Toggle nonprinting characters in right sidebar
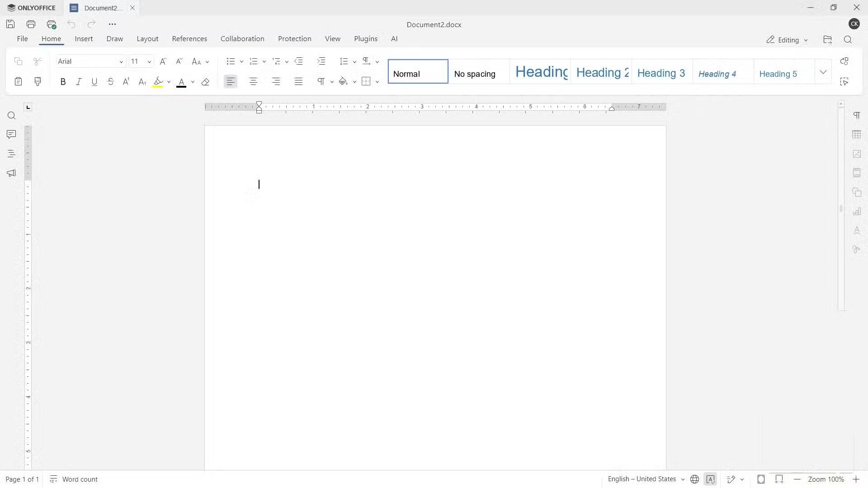Screen dimensions: 868x488 [x=857, y=116]
